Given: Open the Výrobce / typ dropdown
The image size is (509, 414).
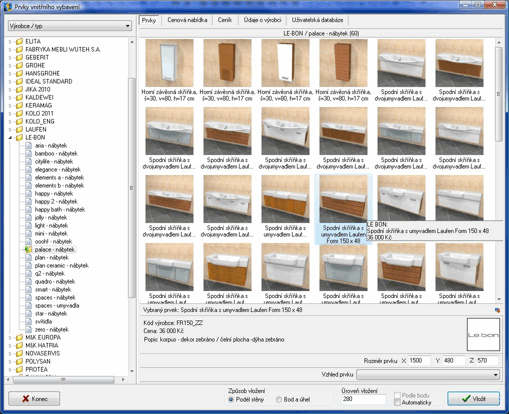Looking at the screenshot, I should click(x=70, y=26).
